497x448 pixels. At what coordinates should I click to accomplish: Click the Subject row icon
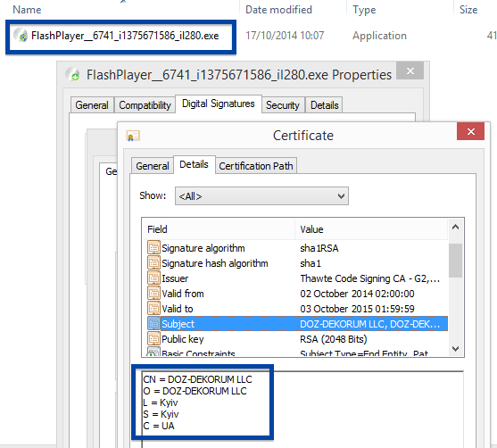click(153, 324)
